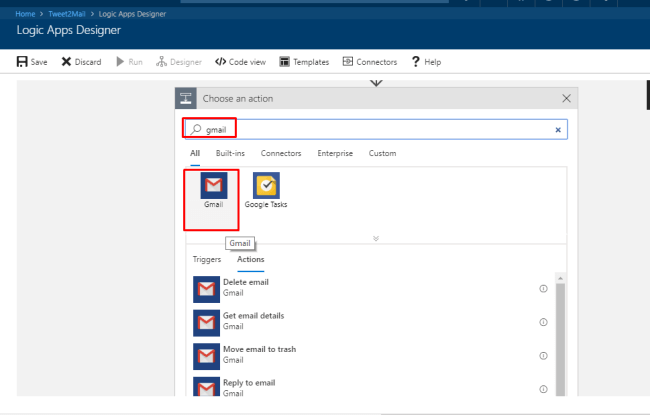Select the Custom filter tab
This screenshot has width=650, height=415.
click(x=382, y=153)
